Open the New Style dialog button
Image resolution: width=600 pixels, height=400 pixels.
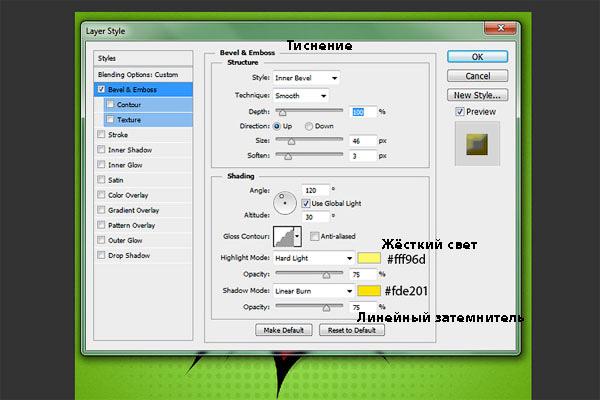[477, 95]
